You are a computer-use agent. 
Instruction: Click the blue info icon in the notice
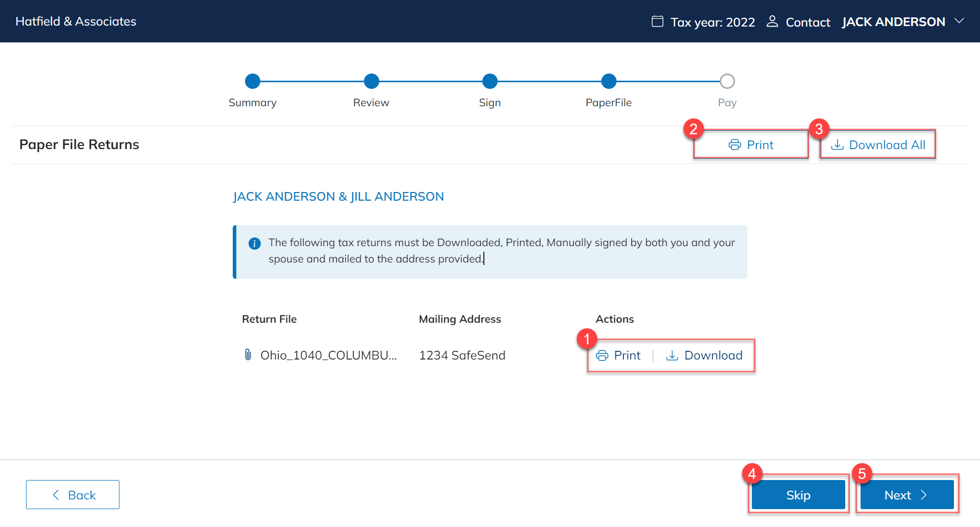point(254,244)
